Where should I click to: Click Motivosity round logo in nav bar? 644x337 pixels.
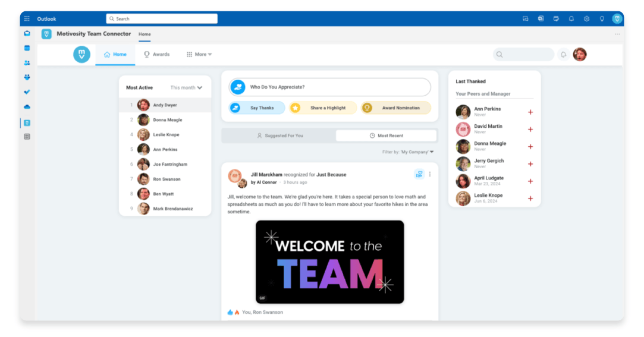[81, 54]
